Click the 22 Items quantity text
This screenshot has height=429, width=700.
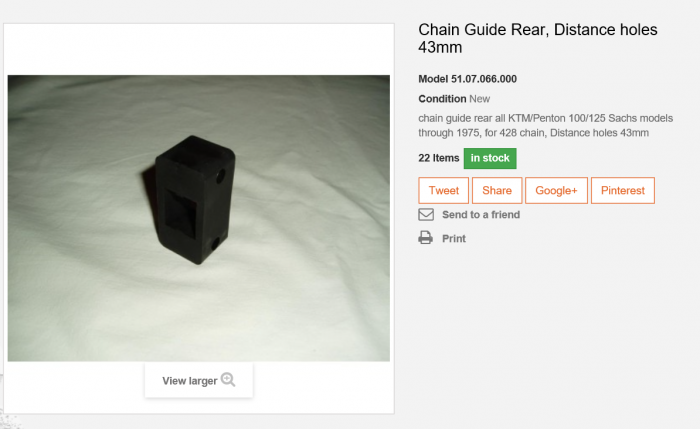click(x=438, y=158)
